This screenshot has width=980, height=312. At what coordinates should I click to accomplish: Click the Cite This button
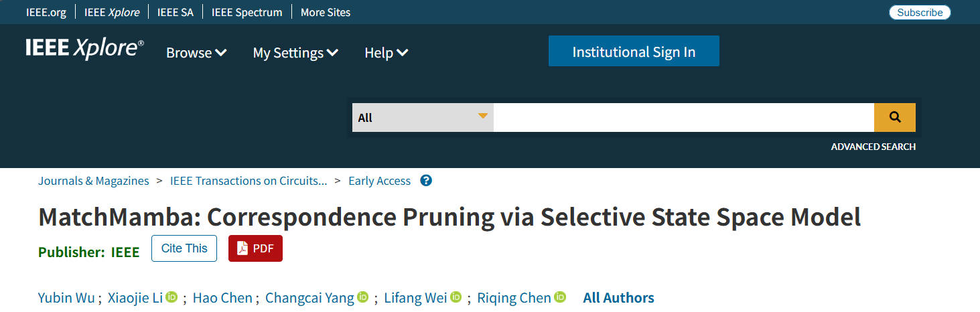tap(184, 248)
